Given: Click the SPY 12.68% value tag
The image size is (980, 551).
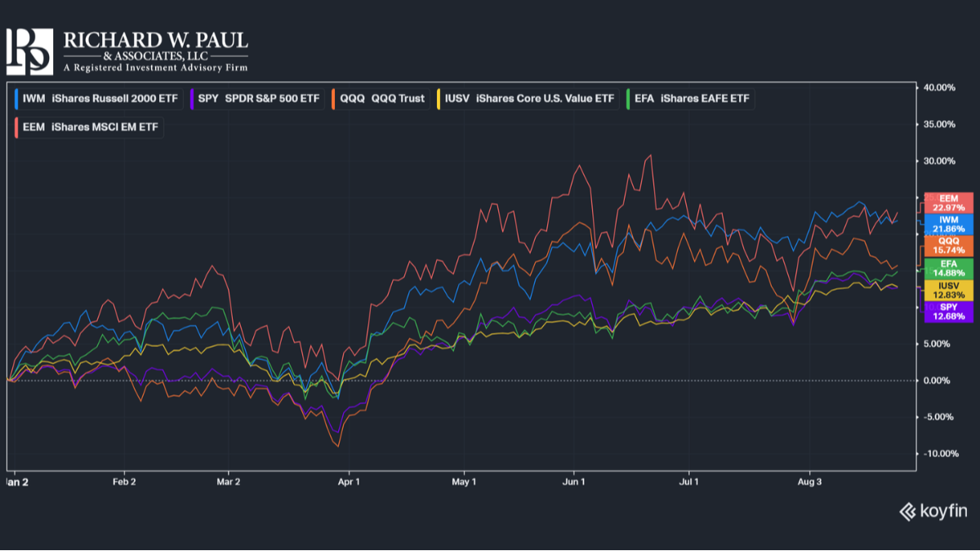Looking at the screenshot, I should tap(947, 311).
